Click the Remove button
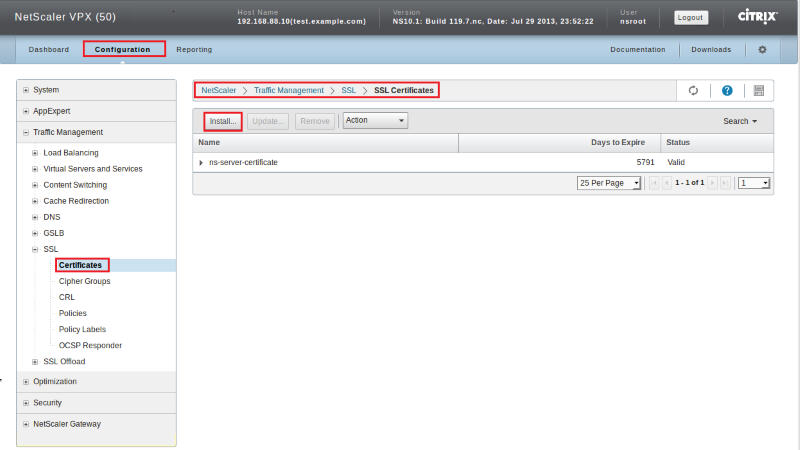Screen dimensions: 800x450 tap(315, 121)
